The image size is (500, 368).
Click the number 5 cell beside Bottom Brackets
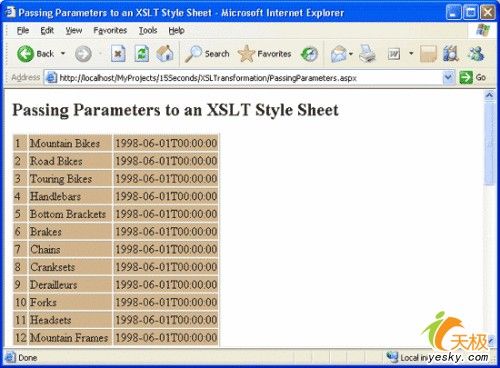pyautogui.click(x=20, y=214)
